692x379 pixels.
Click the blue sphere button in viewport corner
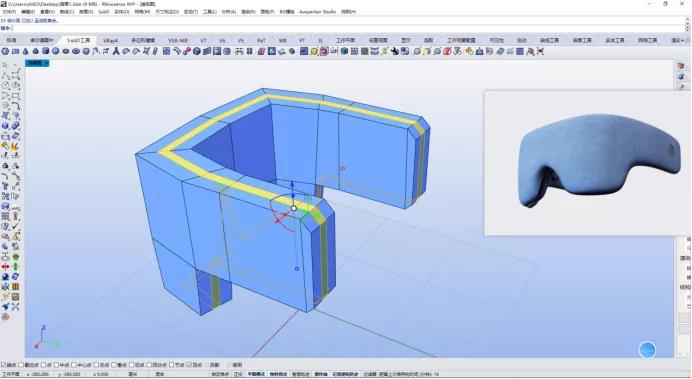tap(647, 350)
